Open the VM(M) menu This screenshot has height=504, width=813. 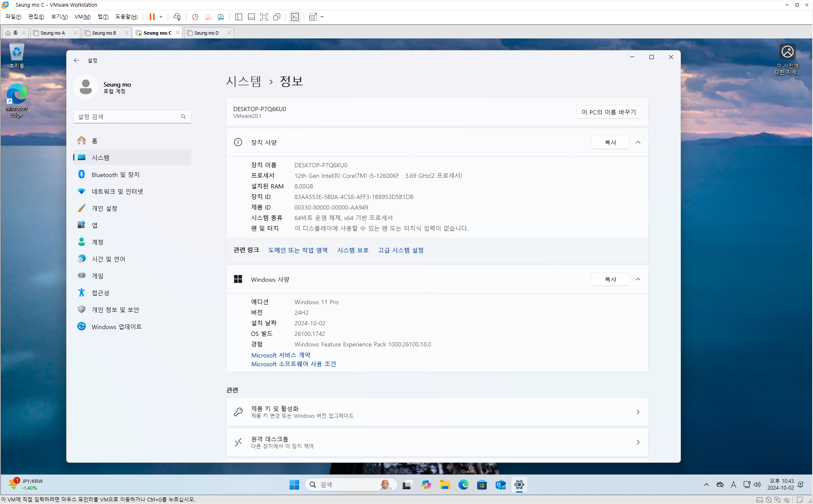click(82, 17)
